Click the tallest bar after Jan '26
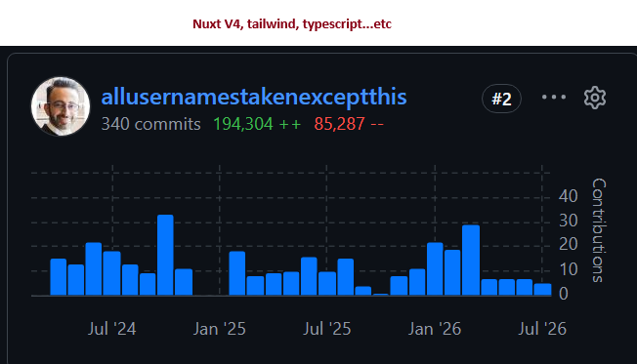Viewport: 637px width, 364px height. click(x=471, y=261)
